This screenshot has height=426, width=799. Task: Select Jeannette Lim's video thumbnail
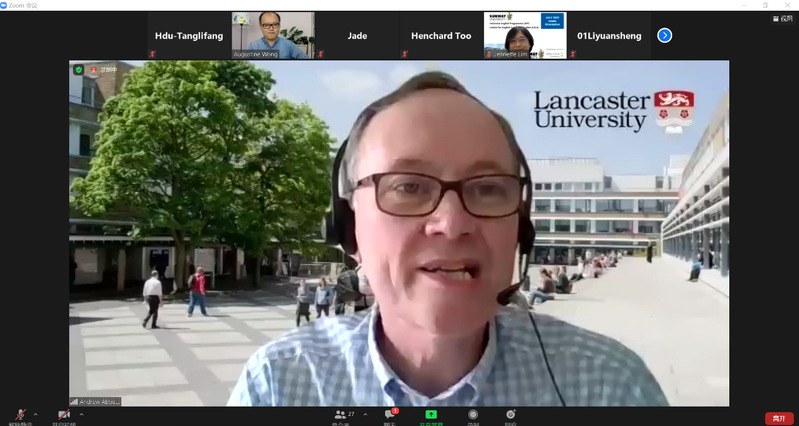pyautogui.click(x=525, y=36)
